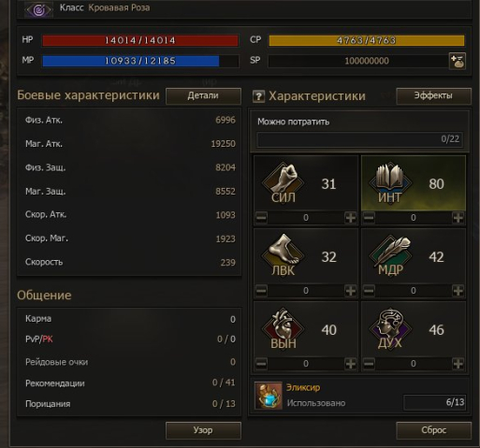This screenshot has width=480, height=448.
Task: Click the Узор button
Action: (x=203, y=430)
